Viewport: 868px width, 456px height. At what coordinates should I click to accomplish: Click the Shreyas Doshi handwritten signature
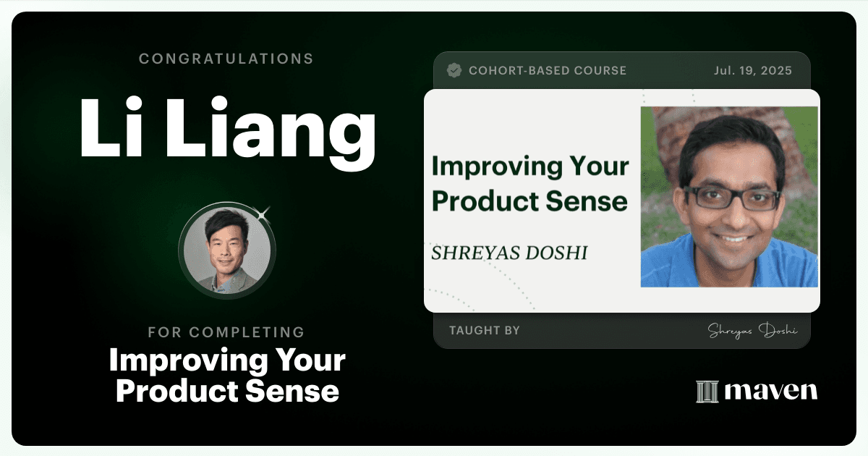pyautogui.click(x=752, y=331)
